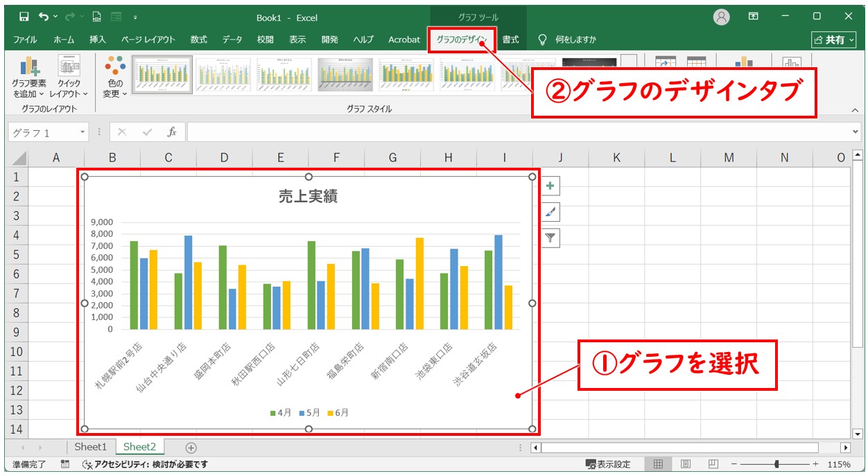Click the 新宿南口店 axis label

[x=389, y=361]
